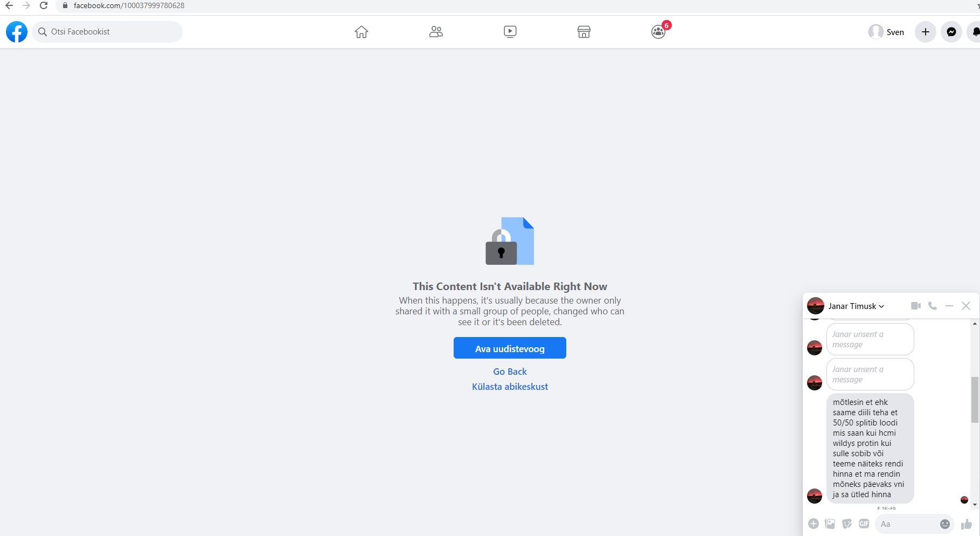Open Sven's profile
Viewport: 980px width, 536px height.
pos(886,32)
